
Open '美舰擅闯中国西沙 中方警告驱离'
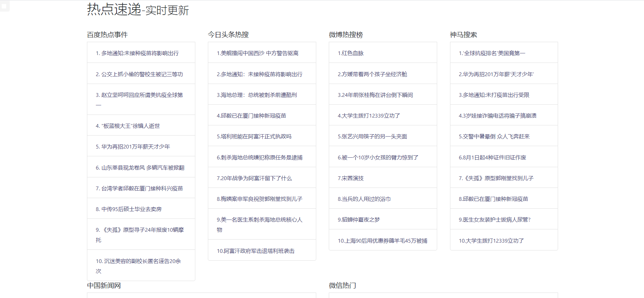click(x=257, y=53)
